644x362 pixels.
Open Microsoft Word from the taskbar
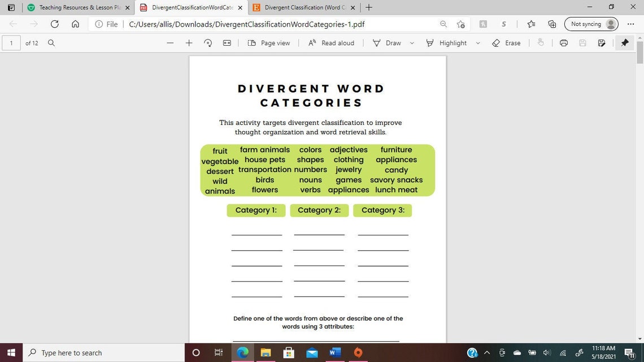pyautogui.click(x=335, y=353)
